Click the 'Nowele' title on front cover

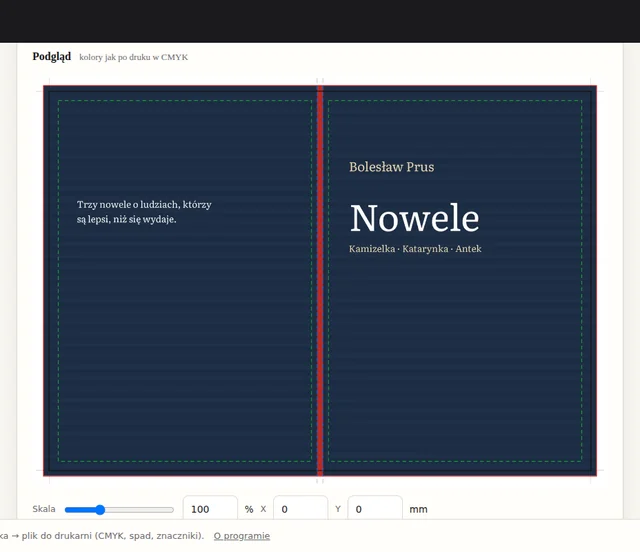click(415, 218)
